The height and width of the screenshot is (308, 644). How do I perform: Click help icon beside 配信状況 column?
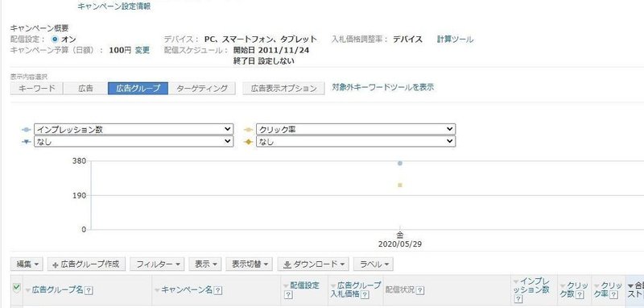click(419, 290)
